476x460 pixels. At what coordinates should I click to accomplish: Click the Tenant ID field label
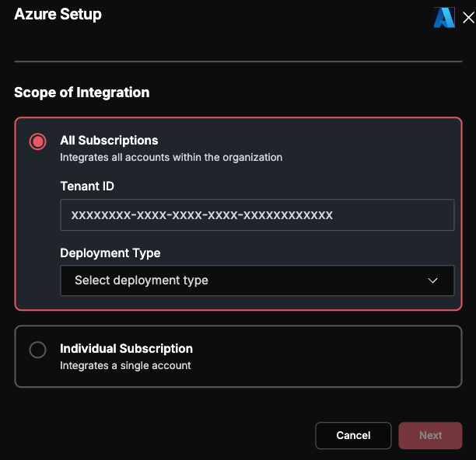pos(87,186)
